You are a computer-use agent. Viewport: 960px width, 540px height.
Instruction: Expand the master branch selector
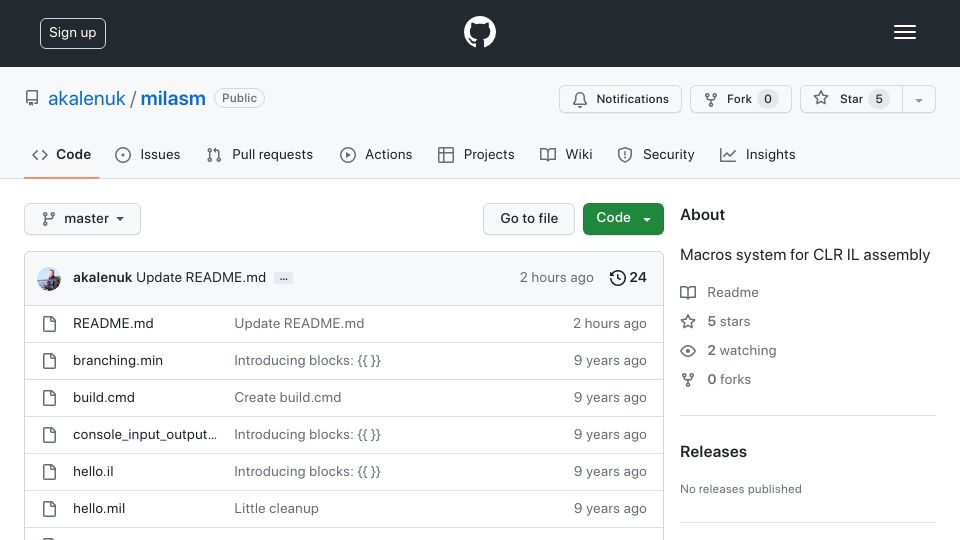click(83, 219)
